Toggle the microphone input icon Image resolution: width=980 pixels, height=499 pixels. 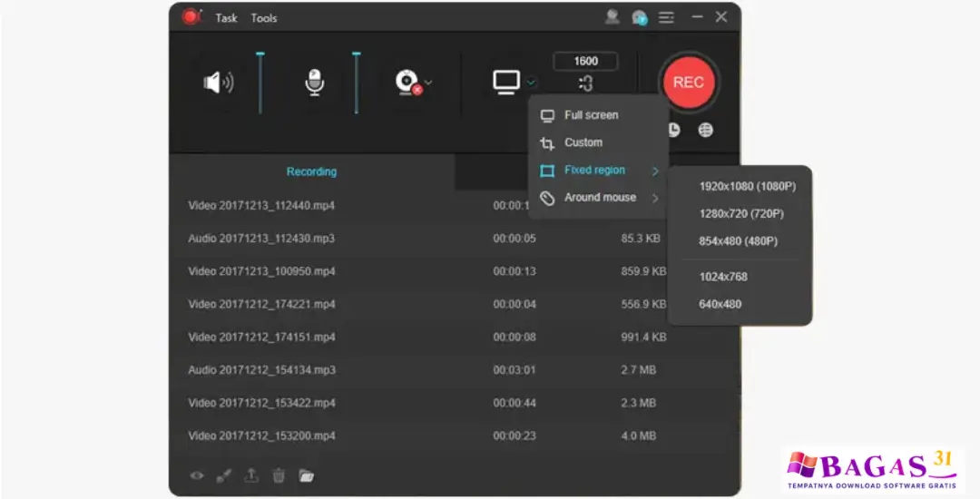click(314, 83)
